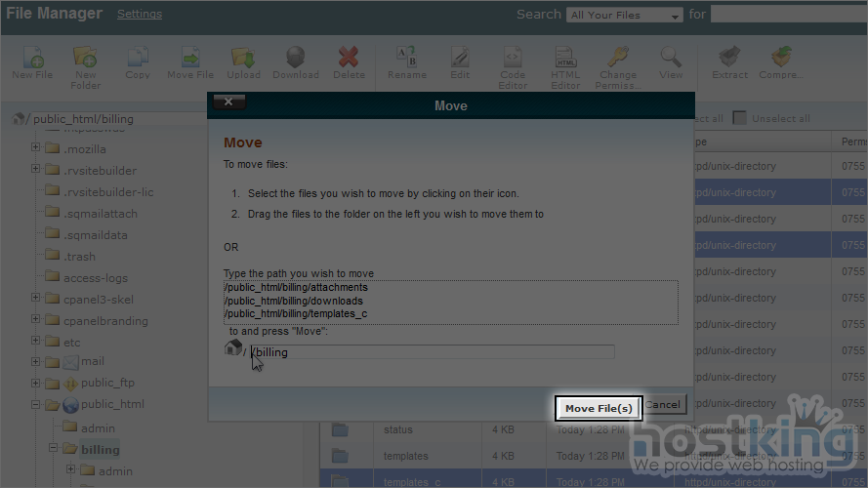Open the Settings link in header

point(140,15)
